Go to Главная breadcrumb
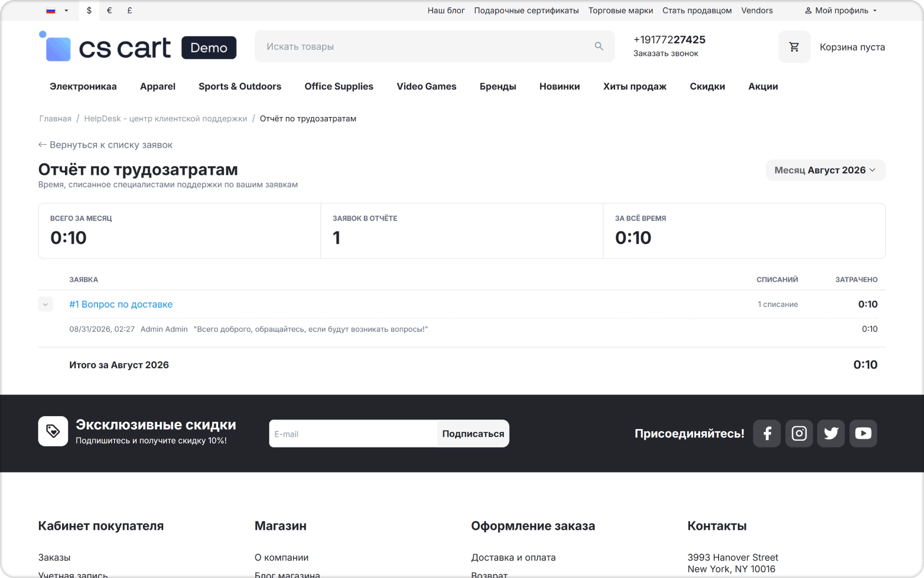924x578 pixels. pos(55,118)
